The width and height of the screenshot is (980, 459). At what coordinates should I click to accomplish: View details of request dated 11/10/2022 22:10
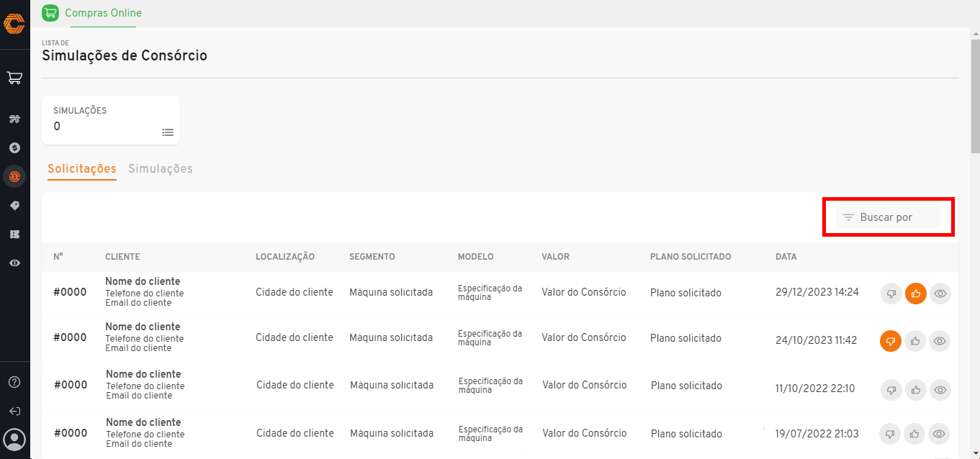(940, 390)
